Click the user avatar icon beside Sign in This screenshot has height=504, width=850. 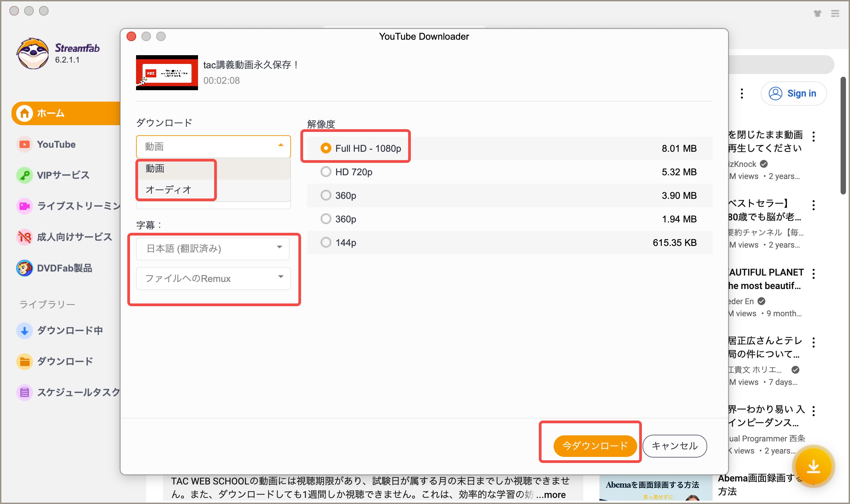point(775,94)
